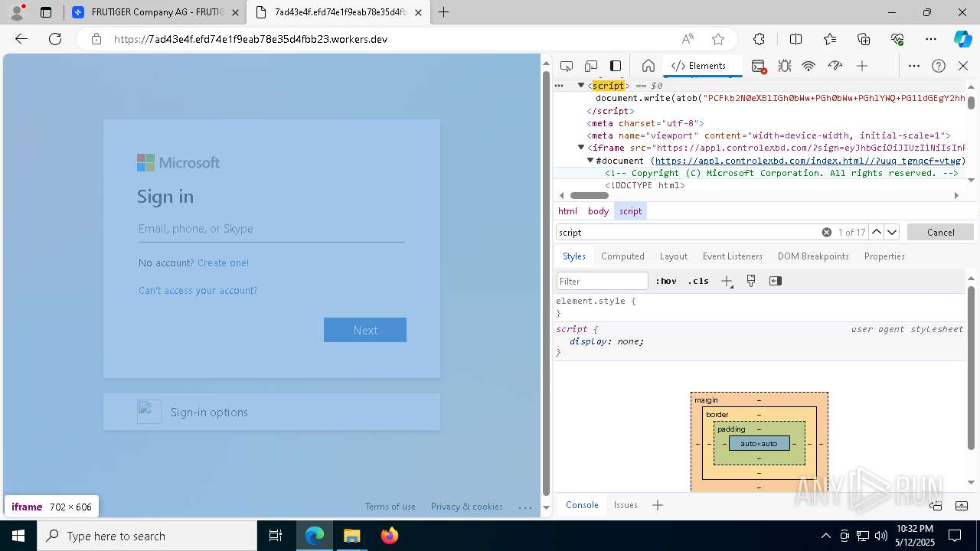Open Sign-in options
This screenshot has width=980, height=551.
tap(272, 412)
